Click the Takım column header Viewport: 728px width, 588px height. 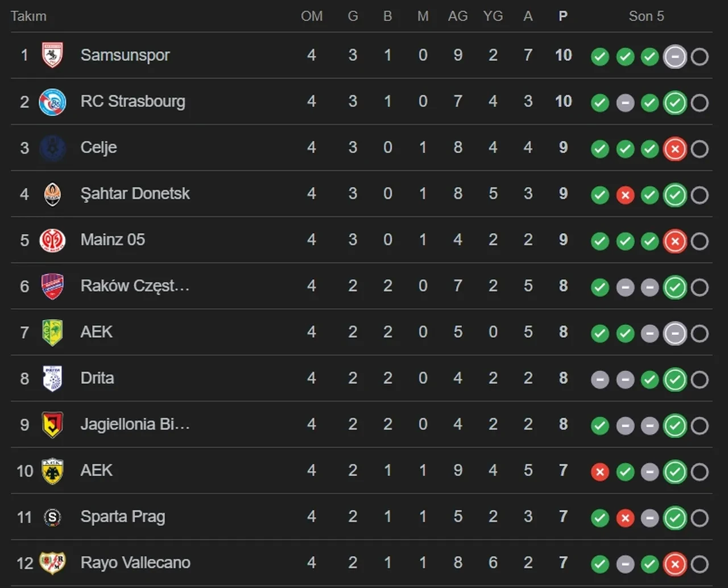(28, 16)
